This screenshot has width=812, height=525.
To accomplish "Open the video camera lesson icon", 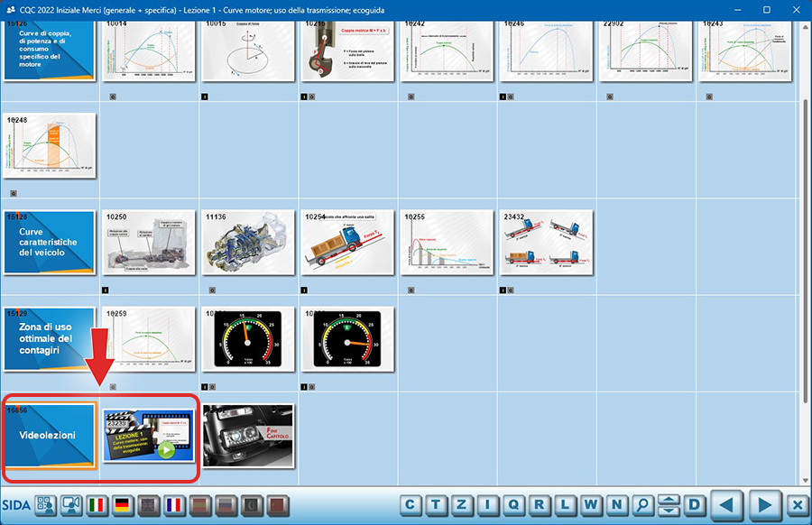I will point(70,504).
